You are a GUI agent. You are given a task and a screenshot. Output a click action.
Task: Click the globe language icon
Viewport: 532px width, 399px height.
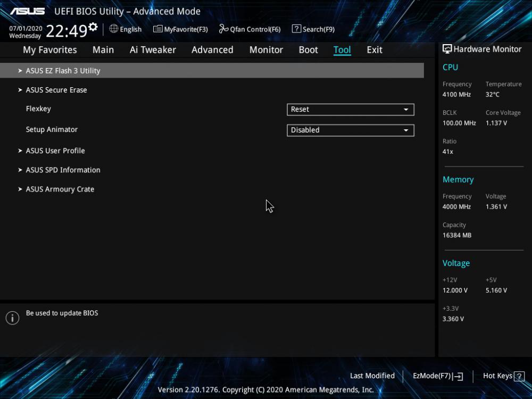tap(114, 29)
